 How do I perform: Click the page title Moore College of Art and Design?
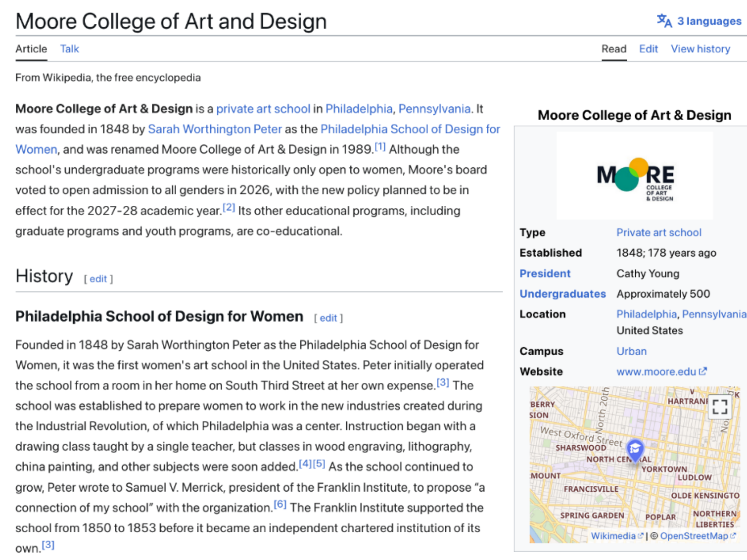171,21
